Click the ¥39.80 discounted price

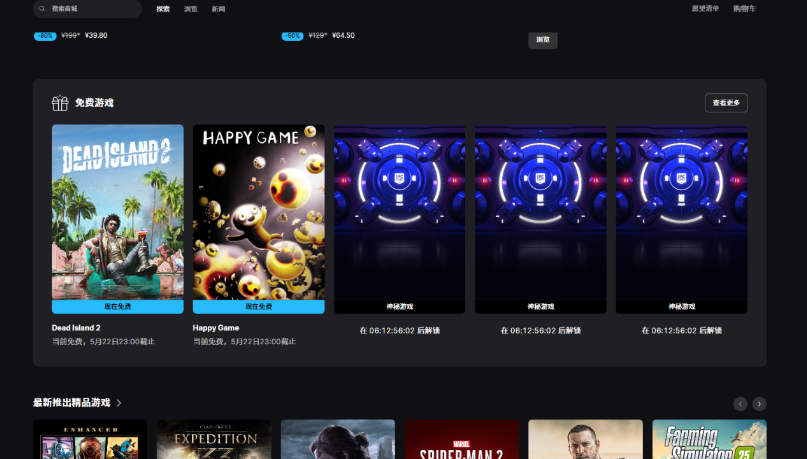point(96,36)
